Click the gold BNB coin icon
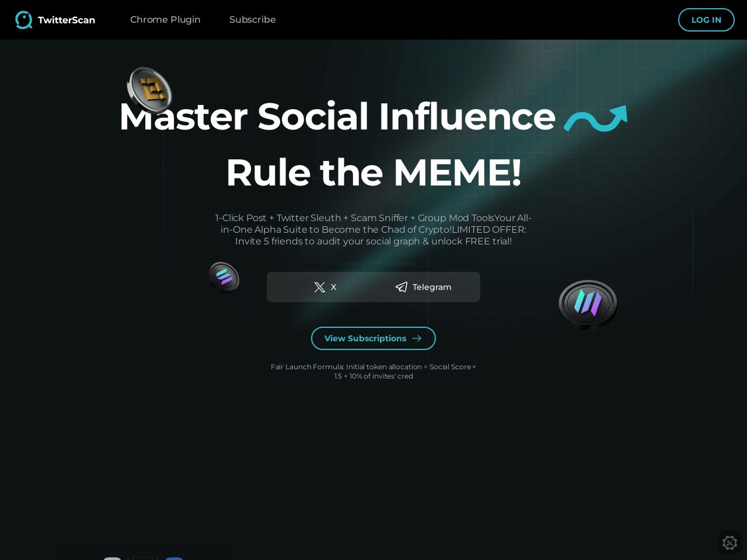747x560 pixels. tap(150, 89)
